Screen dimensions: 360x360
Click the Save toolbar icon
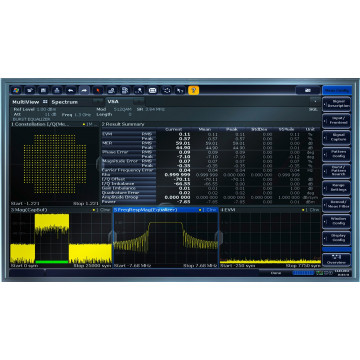tap(43, 90)
